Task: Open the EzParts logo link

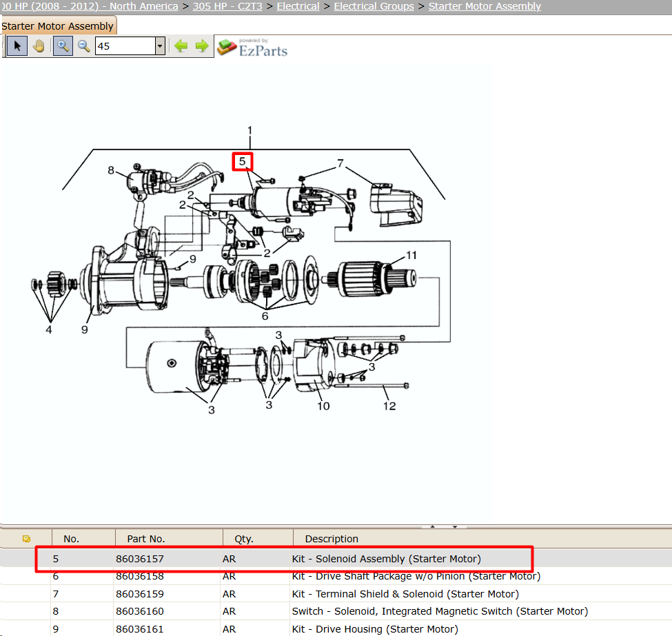Action: pyautogui.click(x=252, y=47)
